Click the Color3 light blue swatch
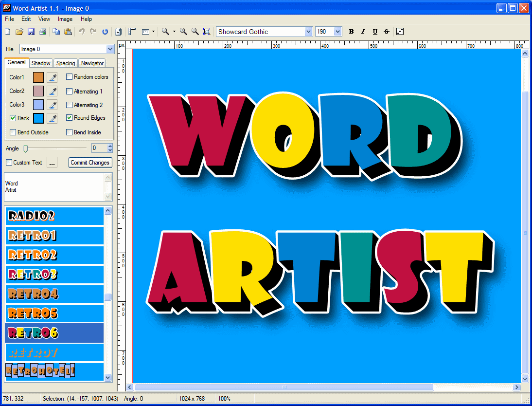This screenshot has height=406, width=532. (x=38, y=105)
